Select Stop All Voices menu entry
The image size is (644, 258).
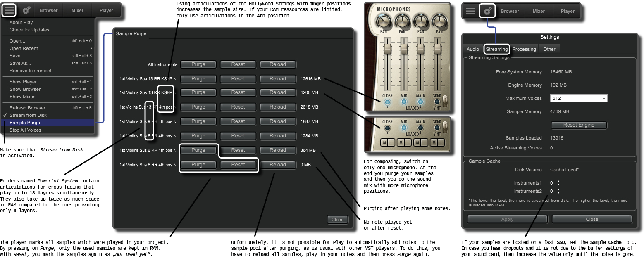click(48, 130)
